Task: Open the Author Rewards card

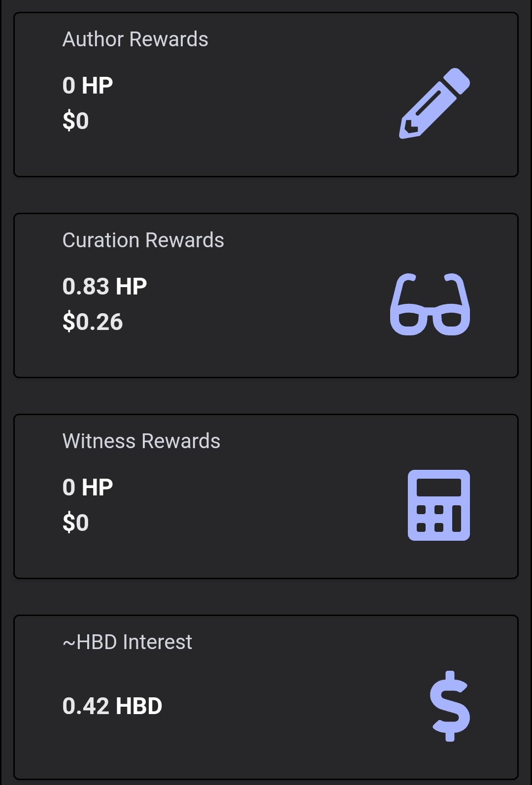Action: point(266,95)
